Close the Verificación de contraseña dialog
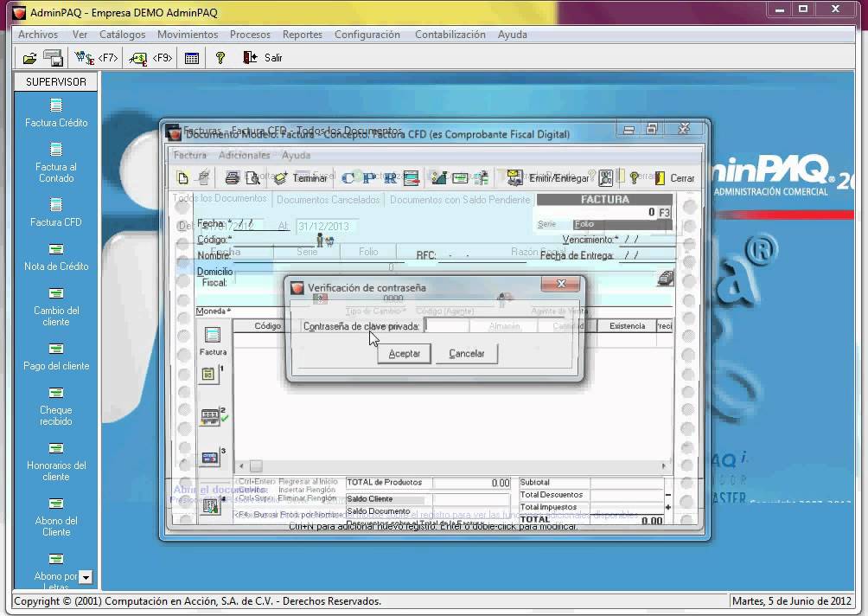 561,284
